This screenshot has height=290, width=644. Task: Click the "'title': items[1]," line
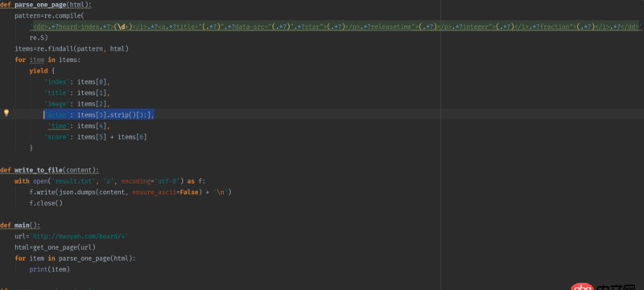(x=77, y=93)
